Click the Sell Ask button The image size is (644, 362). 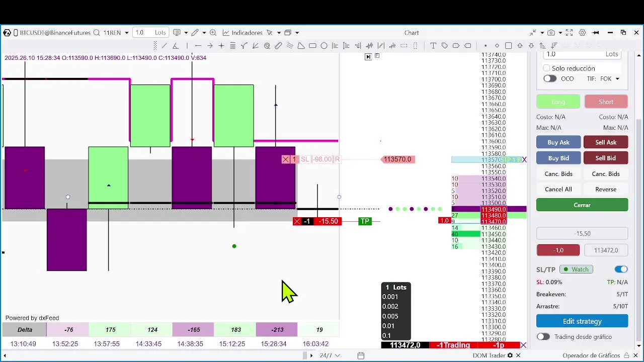coord(606,142)
